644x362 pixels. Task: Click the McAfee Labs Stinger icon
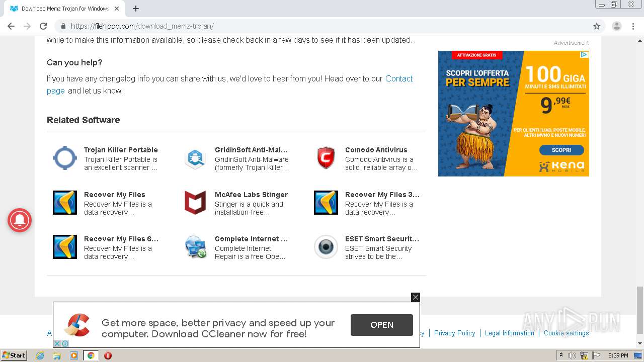coord(195,203)
